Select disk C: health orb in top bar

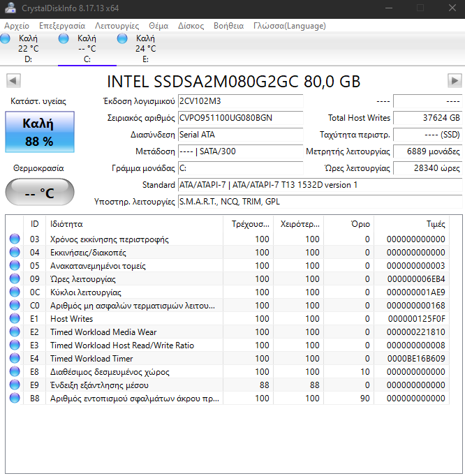click(x=64, y=38)
